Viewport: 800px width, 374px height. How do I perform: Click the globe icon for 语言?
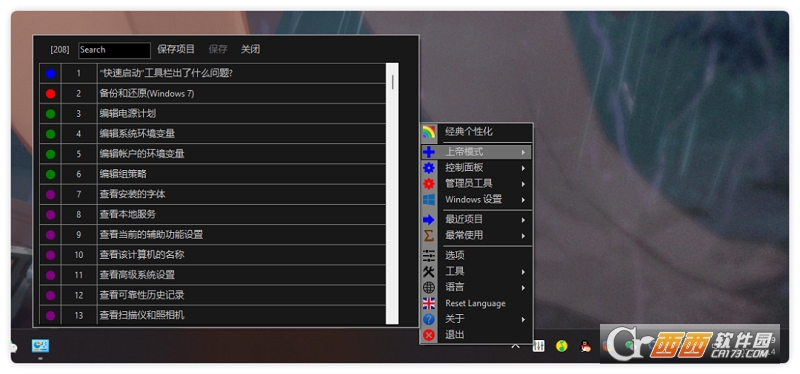(429, 288)
